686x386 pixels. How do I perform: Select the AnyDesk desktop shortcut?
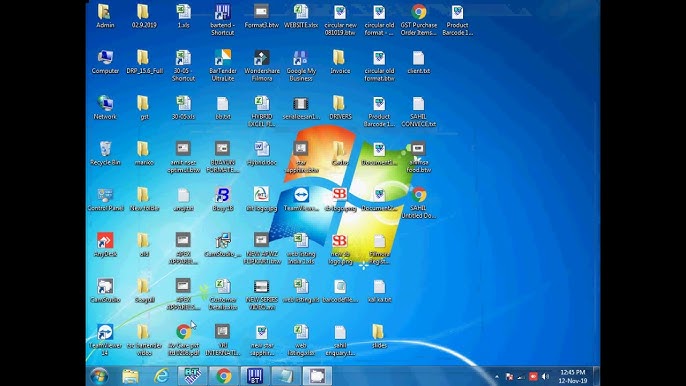tap(105, 245)
